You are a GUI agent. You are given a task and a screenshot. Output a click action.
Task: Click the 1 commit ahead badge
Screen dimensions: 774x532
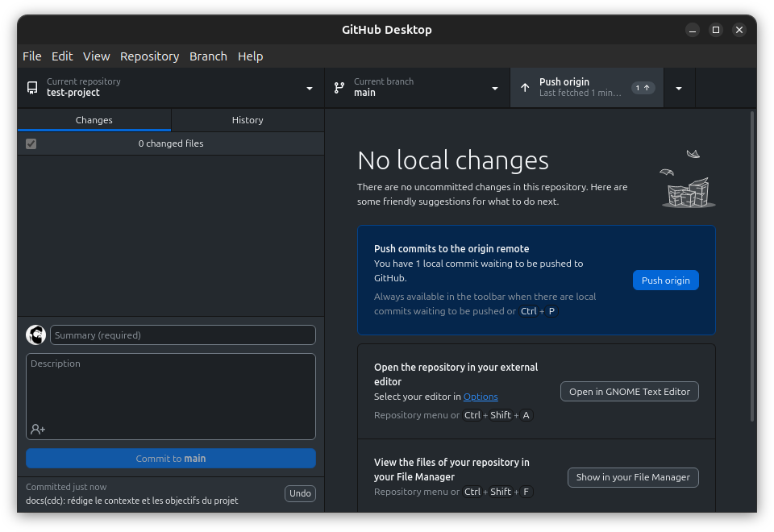click(643, 88)
